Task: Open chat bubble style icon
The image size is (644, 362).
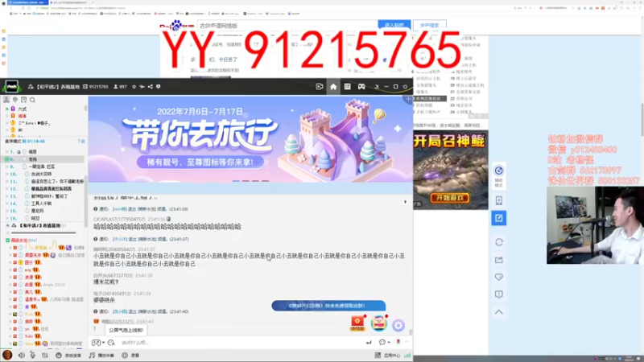Action: [382, 343]
